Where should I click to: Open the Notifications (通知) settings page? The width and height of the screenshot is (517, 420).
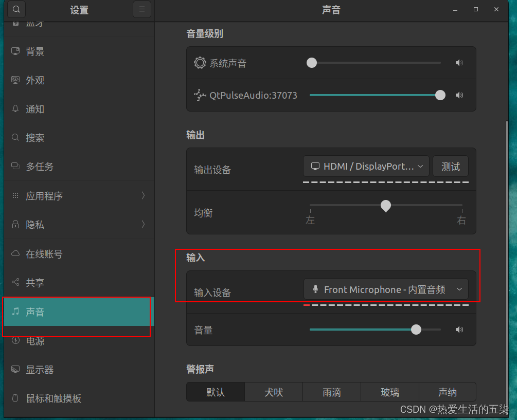[79, 108]
